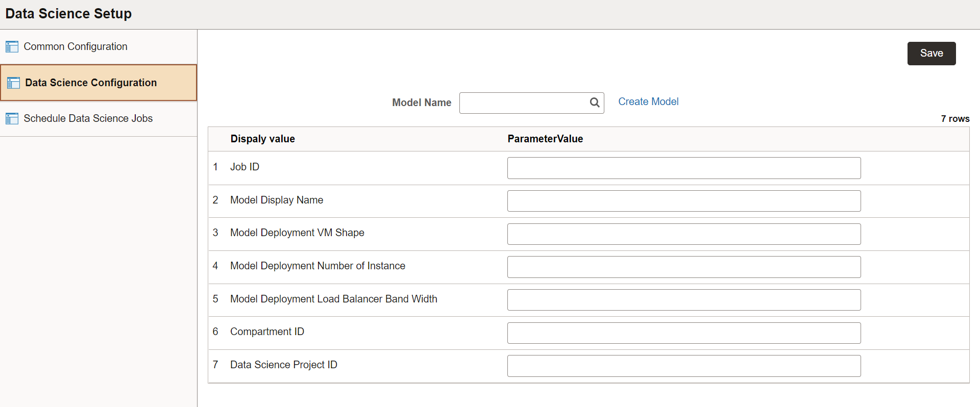
Task: Select the Data Science Configuration menu label
Action: click(91, 83)
